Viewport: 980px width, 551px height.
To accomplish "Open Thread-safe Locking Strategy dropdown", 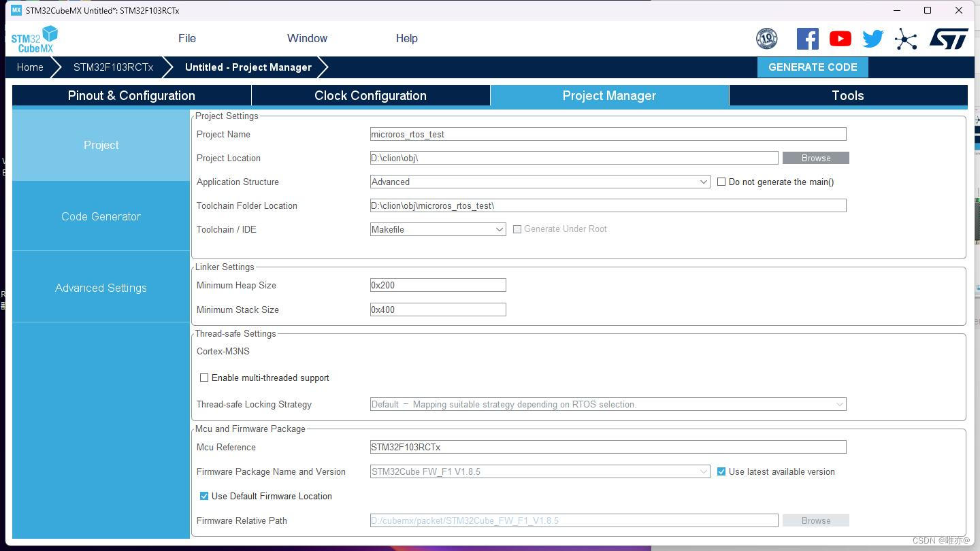I will pyautogui.click(x=608, y=404).
